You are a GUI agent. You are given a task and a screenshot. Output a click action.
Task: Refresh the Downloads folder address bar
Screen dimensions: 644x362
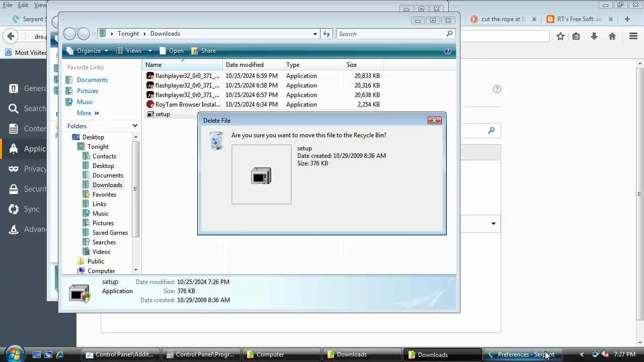[327, 34]
